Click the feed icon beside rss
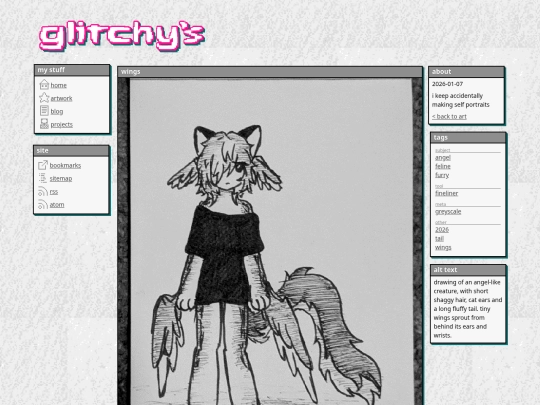 [x=43, y=191]
